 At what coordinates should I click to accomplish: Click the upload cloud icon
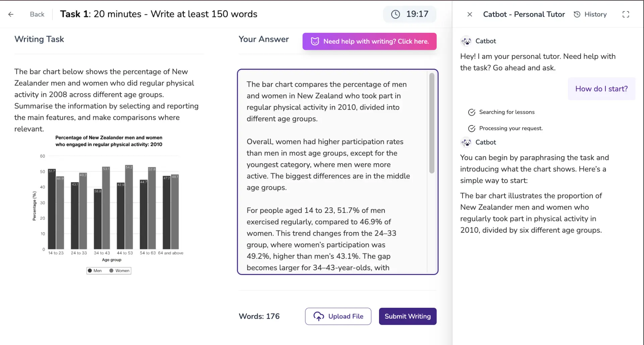point(318,316)
